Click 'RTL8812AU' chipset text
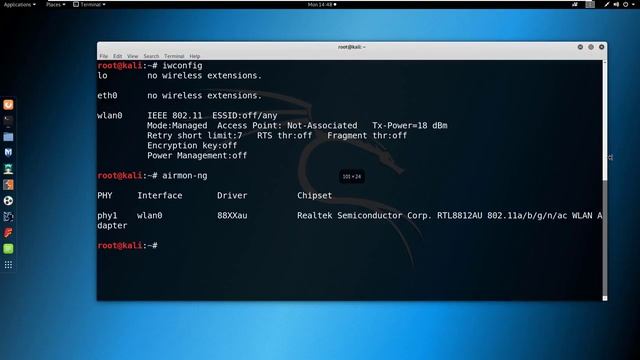 [460, 216]
